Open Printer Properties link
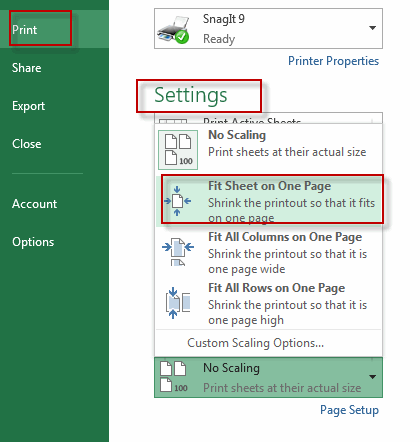 [333, 61]
